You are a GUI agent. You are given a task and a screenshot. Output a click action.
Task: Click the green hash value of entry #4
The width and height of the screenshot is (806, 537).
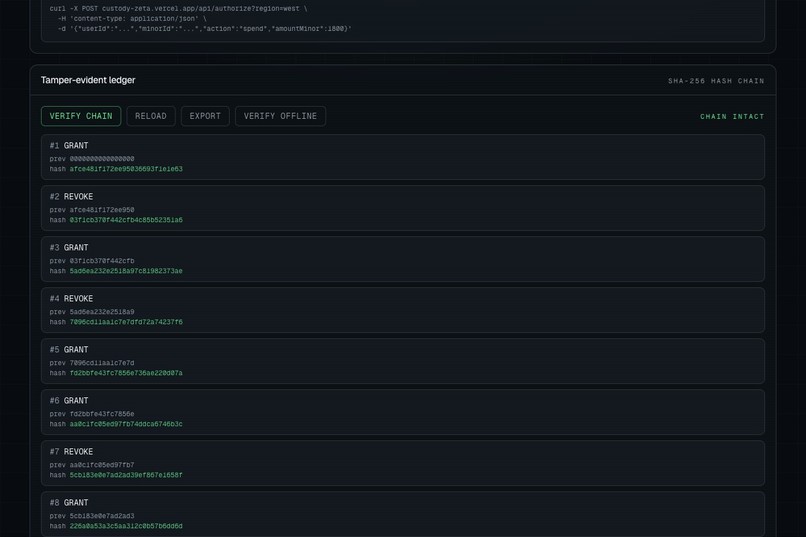[126, 322]
